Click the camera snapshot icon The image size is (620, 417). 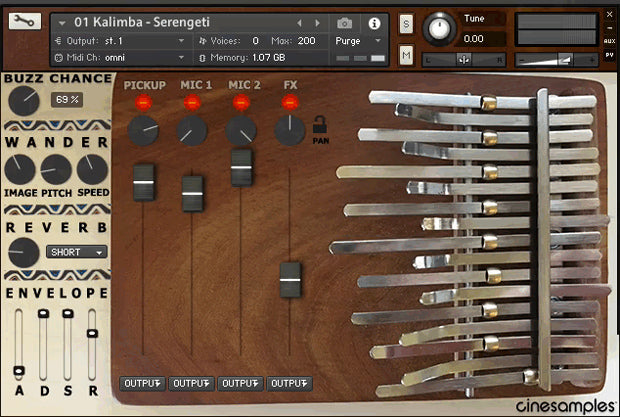click(345, 23)
